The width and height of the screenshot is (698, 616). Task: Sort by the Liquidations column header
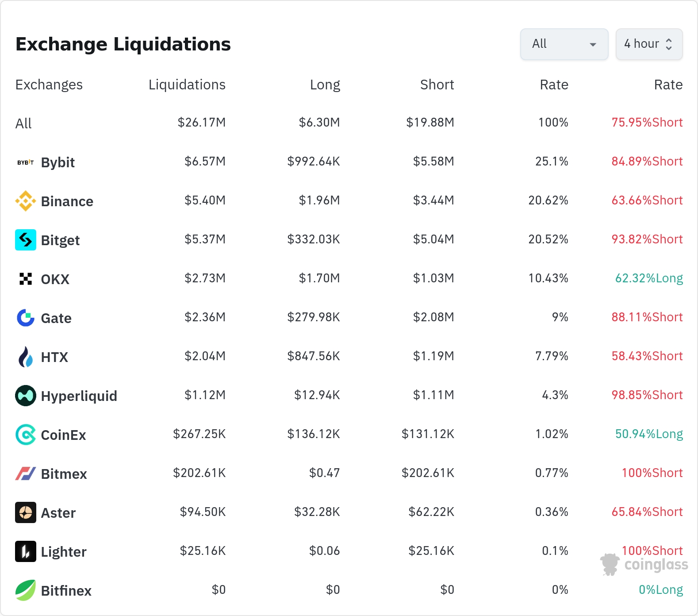(187, 85)
